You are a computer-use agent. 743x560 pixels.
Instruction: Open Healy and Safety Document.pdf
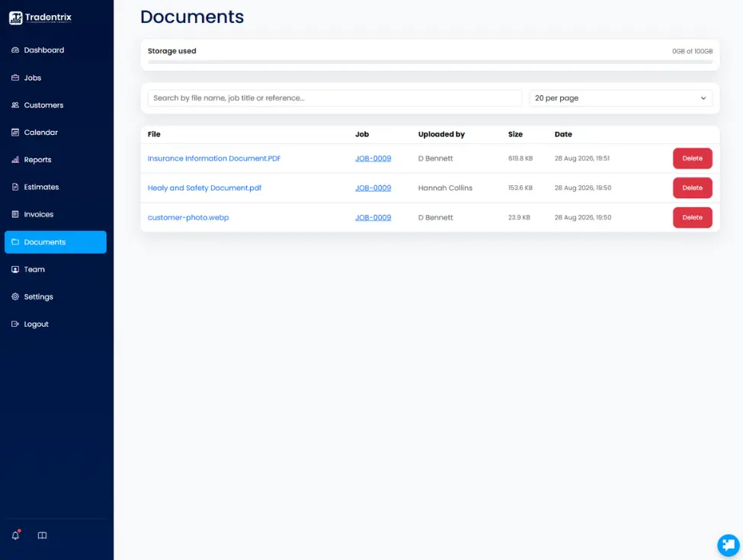tap(204, 187)
